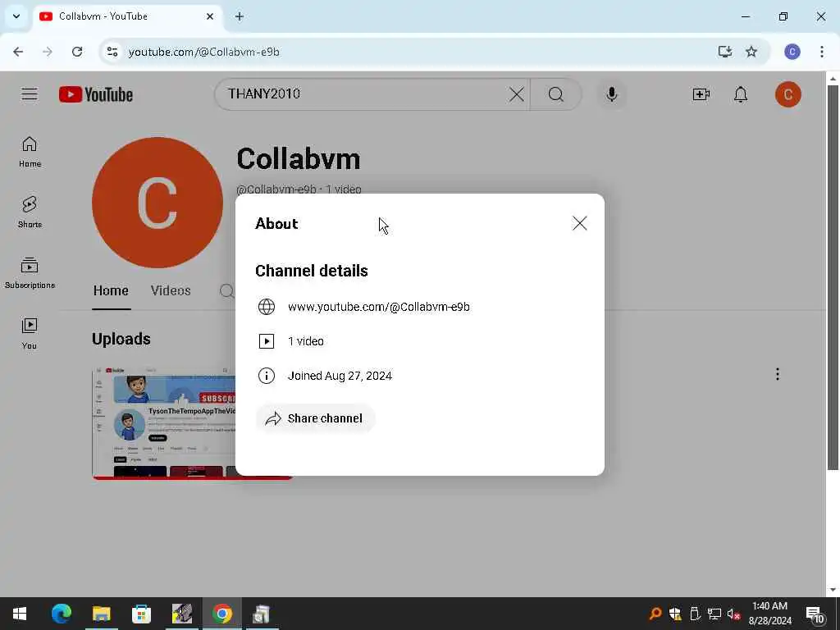840x630 pixels.
Task: Open the Windows Start menu
Action: click(x=20, y=614)
